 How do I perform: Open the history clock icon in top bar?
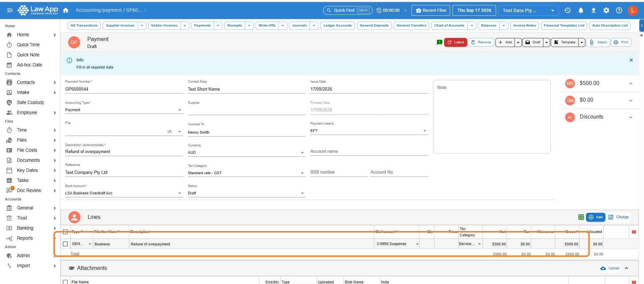pos(568,10)
